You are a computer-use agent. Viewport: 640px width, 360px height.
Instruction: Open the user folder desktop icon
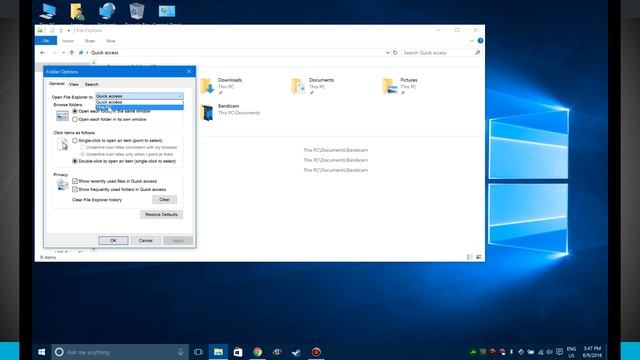[77, 12]
